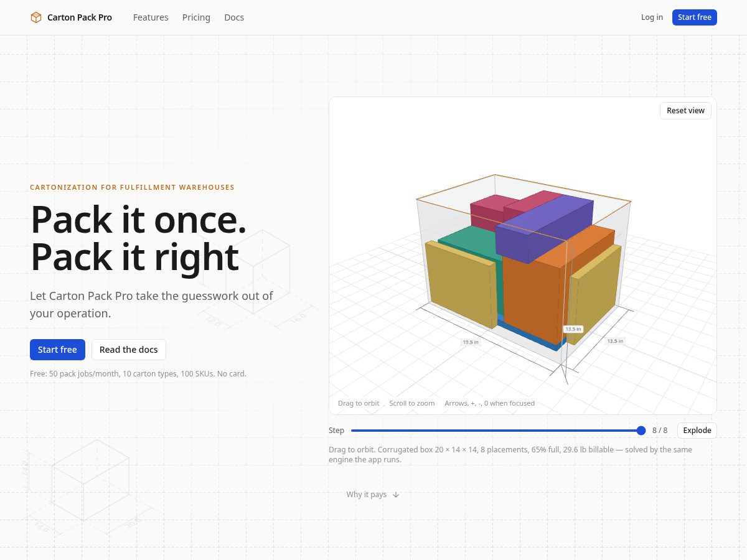Click the 19.5 in dimension label

tap(471, 342)
